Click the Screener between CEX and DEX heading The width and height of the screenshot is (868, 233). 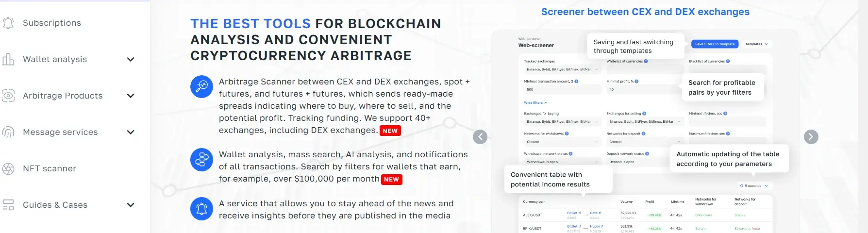pyautogui.click(x=645, y=12)
